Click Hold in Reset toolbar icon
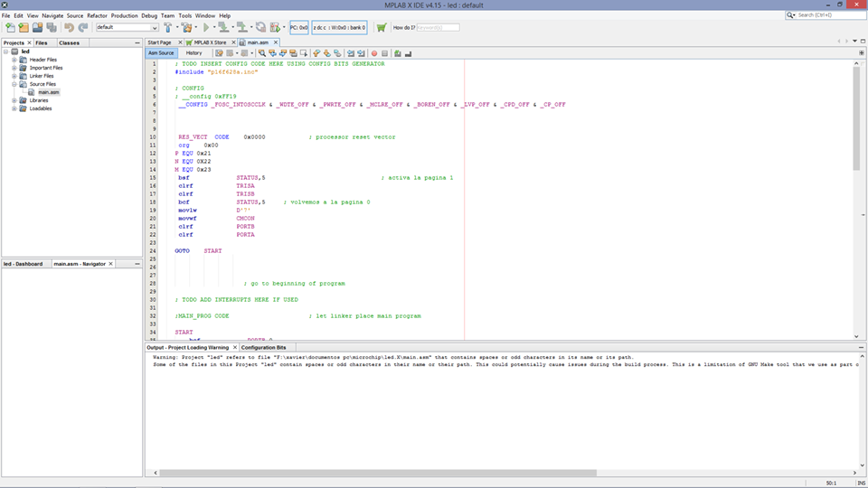This screenshot has height=488, width=868. coord(260,27)
